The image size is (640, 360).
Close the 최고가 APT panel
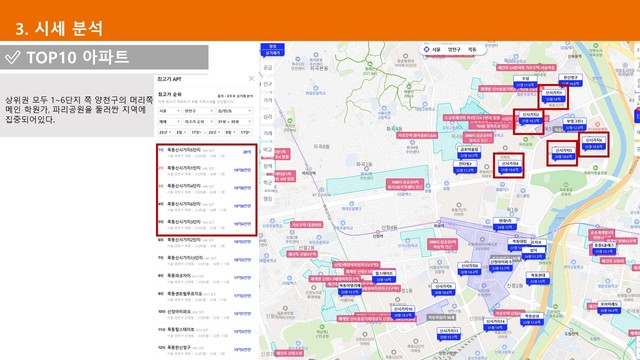pos(251,79)
